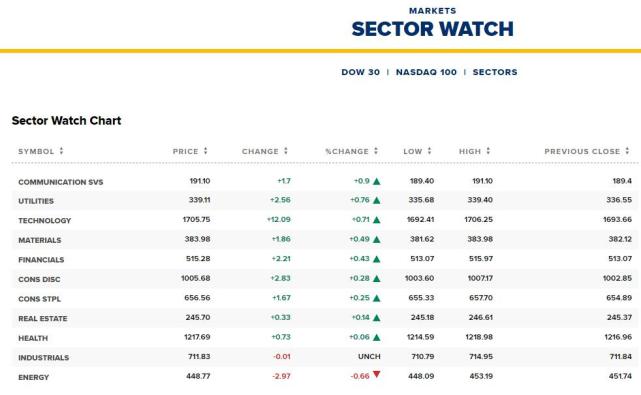
Task: Click the High column sort arrows
Action: point(488,151)
